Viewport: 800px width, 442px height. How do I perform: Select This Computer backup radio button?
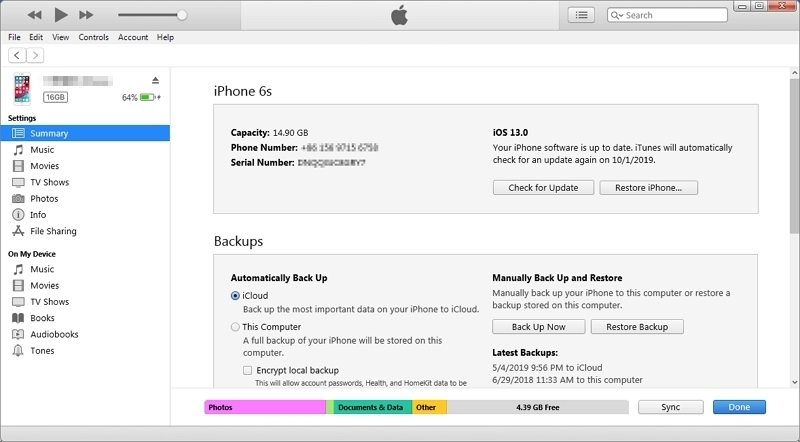[235, 327]
